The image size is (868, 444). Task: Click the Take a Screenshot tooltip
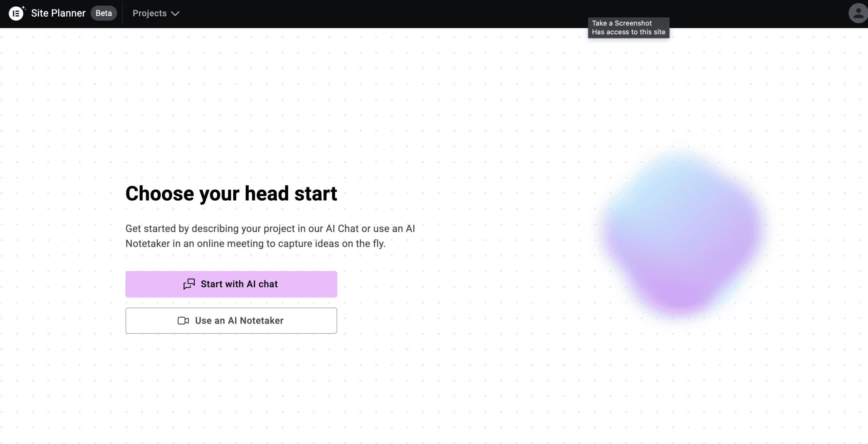(x=622, y=23)
